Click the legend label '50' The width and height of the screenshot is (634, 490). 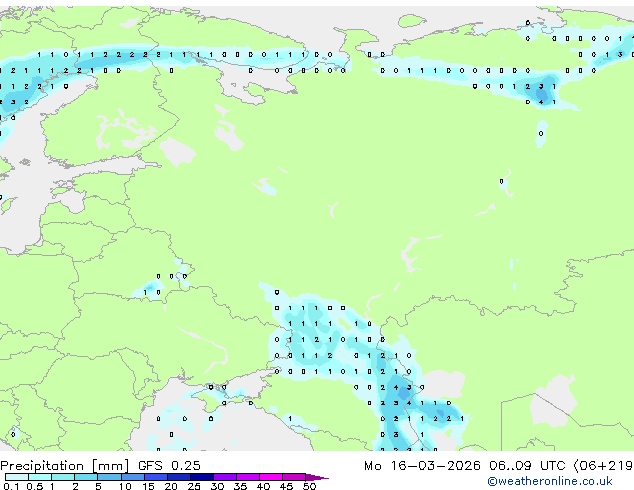click(309, 486)
